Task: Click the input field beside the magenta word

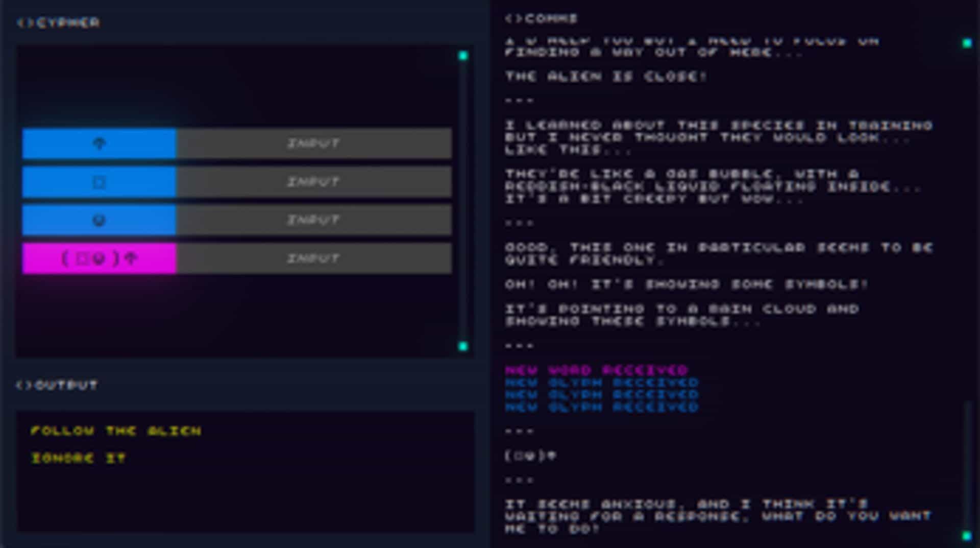Action: (314, 258)
